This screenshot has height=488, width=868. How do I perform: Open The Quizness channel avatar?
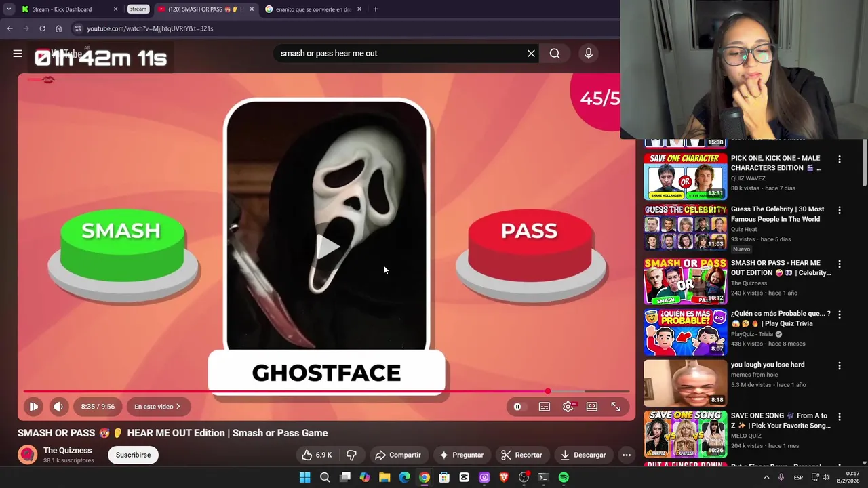27,455
